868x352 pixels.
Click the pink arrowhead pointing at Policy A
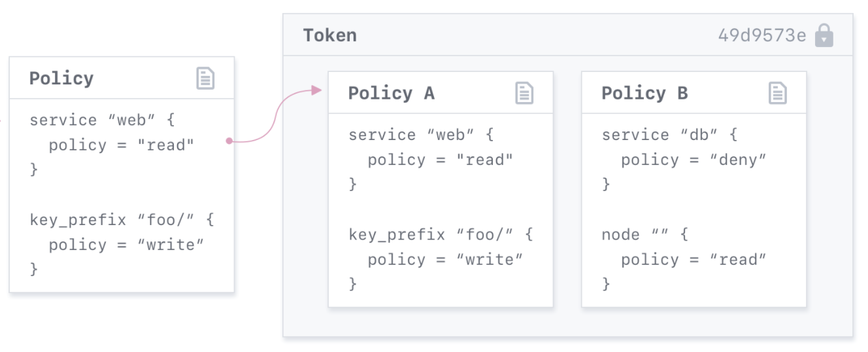pyautogui.click(x=318, y=90)
